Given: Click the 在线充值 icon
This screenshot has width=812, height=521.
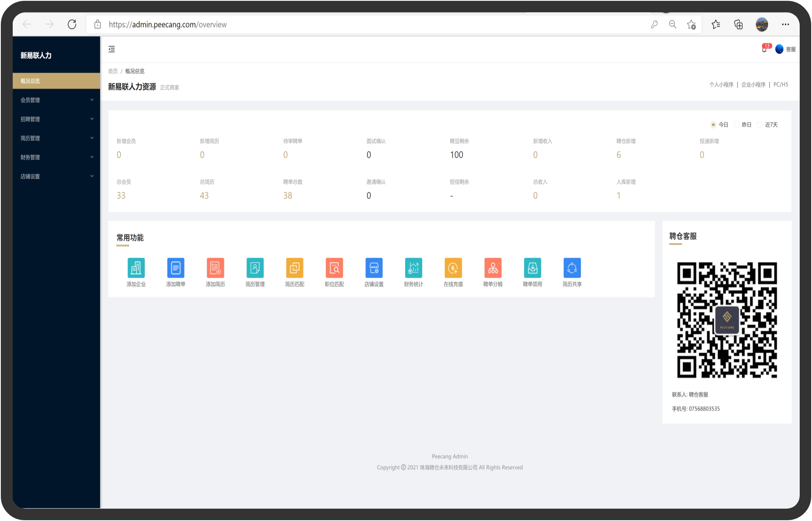Looking at the screenshot, I should pos(453,268).
